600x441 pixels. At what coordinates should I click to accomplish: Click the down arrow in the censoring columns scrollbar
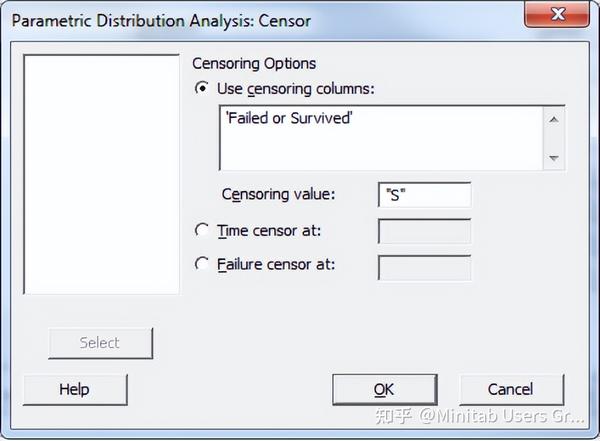(553, 157)
